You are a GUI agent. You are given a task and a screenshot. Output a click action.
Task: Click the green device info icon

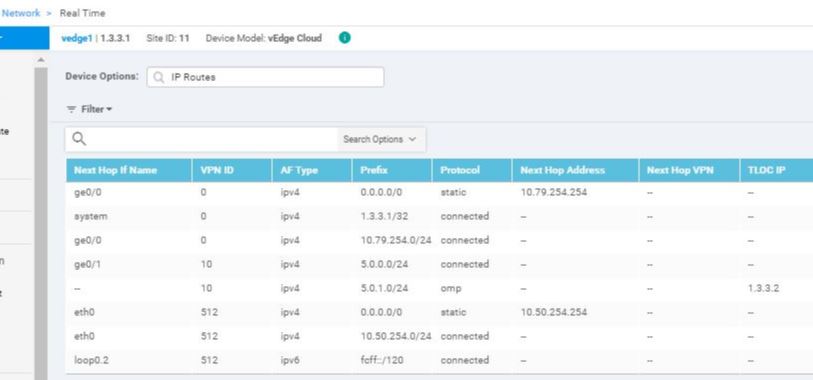click(345, 38)
